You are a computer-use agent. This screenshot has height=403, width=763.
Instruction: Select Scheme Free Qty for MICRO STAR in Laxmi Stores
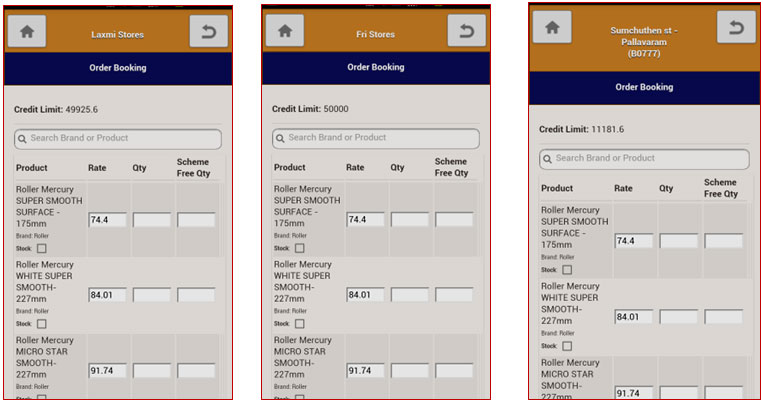pos(196,371)
